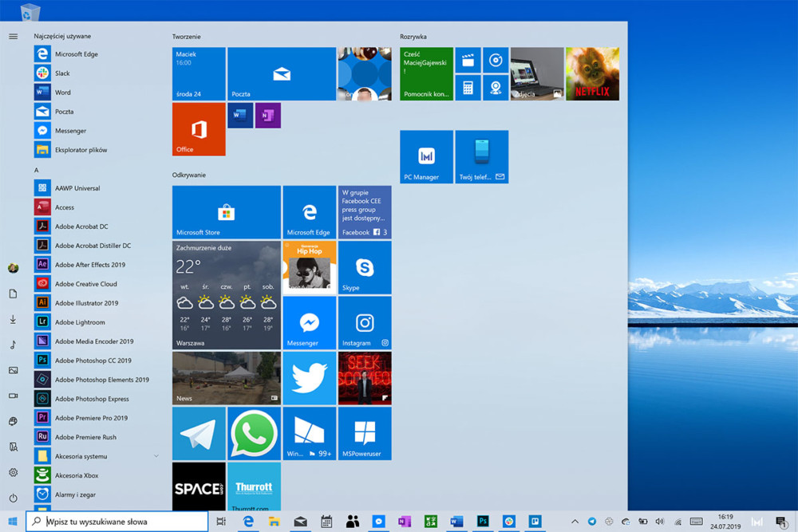Open the small OneNote tile

click(x=268, y=116)
